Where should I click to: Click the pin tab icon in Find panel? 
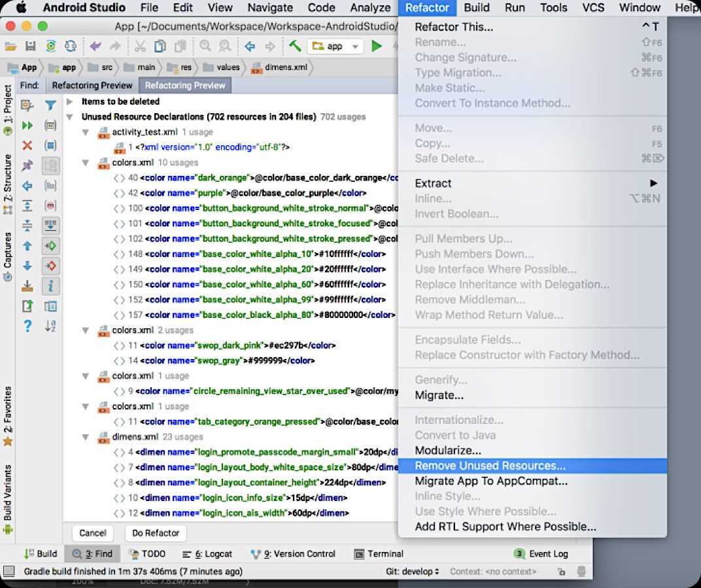(x=27, y=166)
